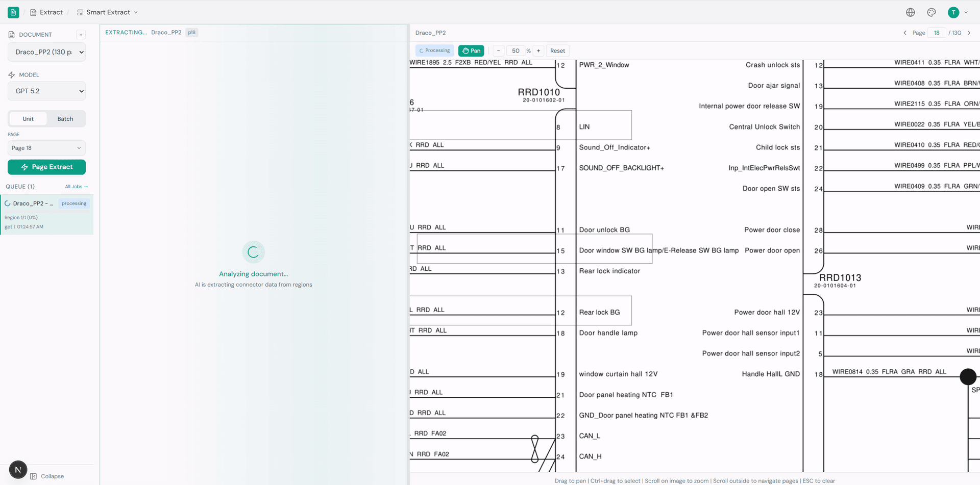Collapse the sidebar
This screenshot has width=980, height=485.
point(47,476)
